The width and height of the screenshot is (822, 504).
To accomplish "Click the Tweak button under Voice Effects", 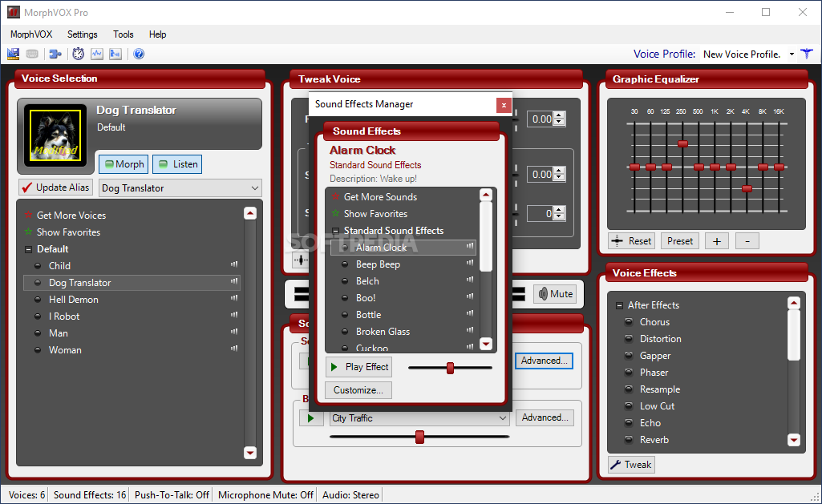I will coord(632,465).
